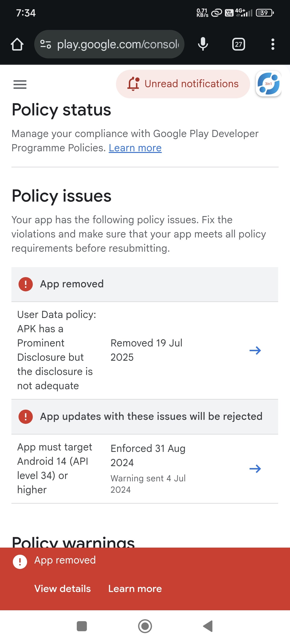Open the tab switcher showing 27 tabs
290x644 pixels.
pyautogui.click(x=238, y=44)
